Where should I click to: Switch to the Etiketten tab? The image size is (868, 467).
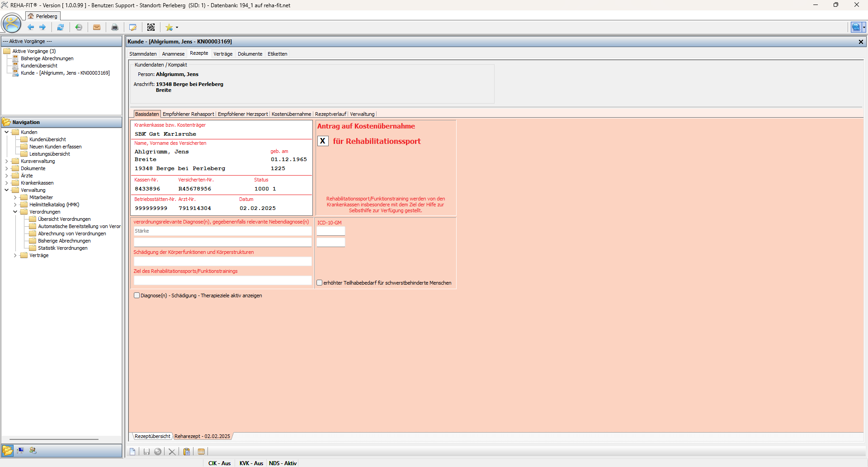click(278, 54)
